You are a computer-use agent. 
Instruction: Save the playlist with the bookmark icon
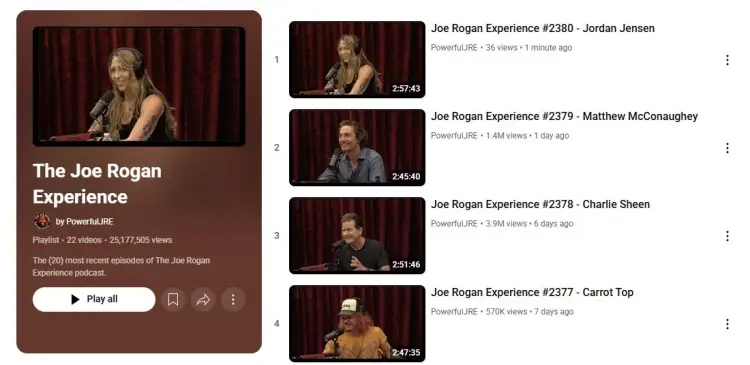pos(173,299)
